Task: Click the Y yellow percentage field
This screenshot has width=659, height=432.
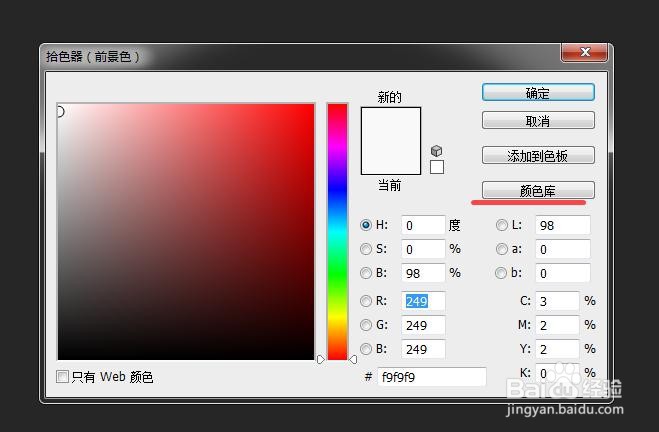Action: [x=557, y=349]
